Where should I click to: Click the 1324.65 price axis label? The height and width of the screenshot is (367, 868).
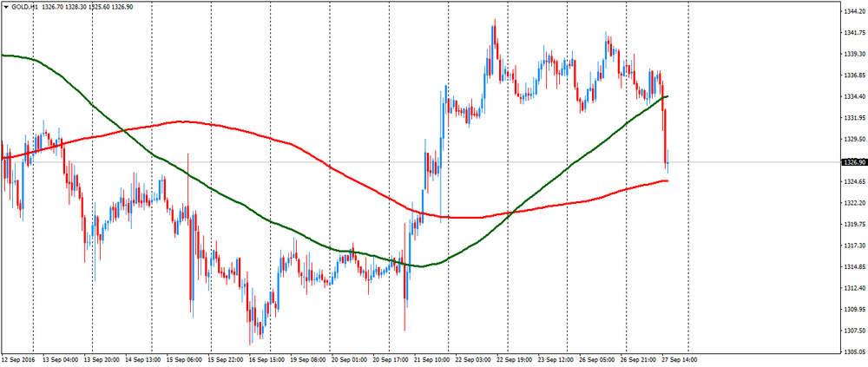pyautogui.click(x=855, y=182)
